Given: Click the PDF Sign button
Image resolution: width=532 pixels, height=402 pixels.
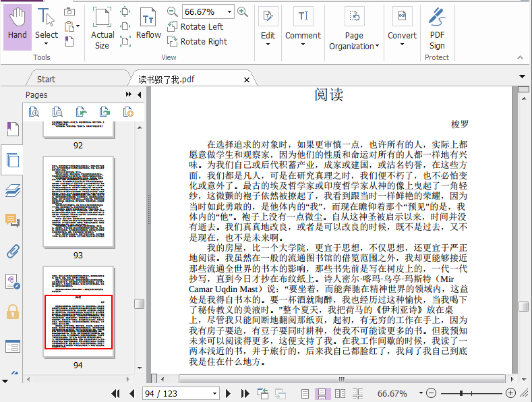Looking at the screenshot, I should (437, 28).
